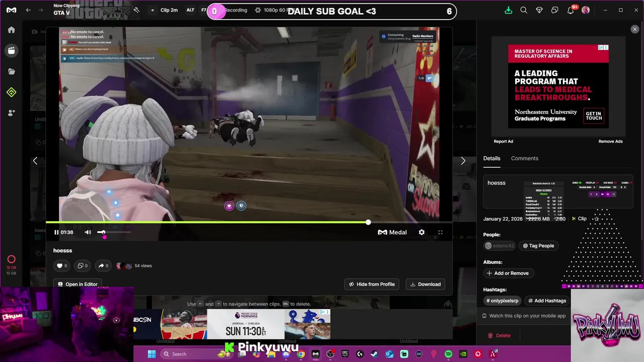Open the download updates icon in top bar
The image size is (644, 362).
(x=508, y=10)
